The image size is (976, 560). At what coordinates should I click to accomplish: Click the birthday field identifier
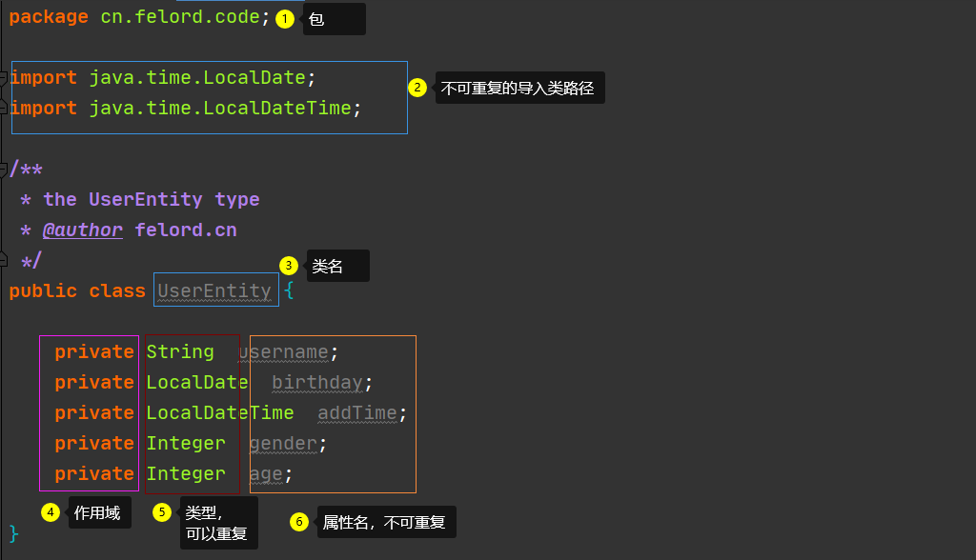(317, 383)
